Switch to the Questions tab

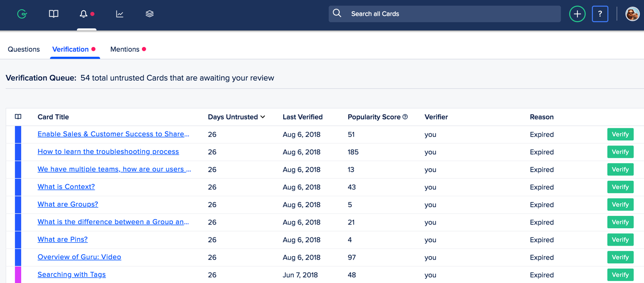tap(24, 49)
